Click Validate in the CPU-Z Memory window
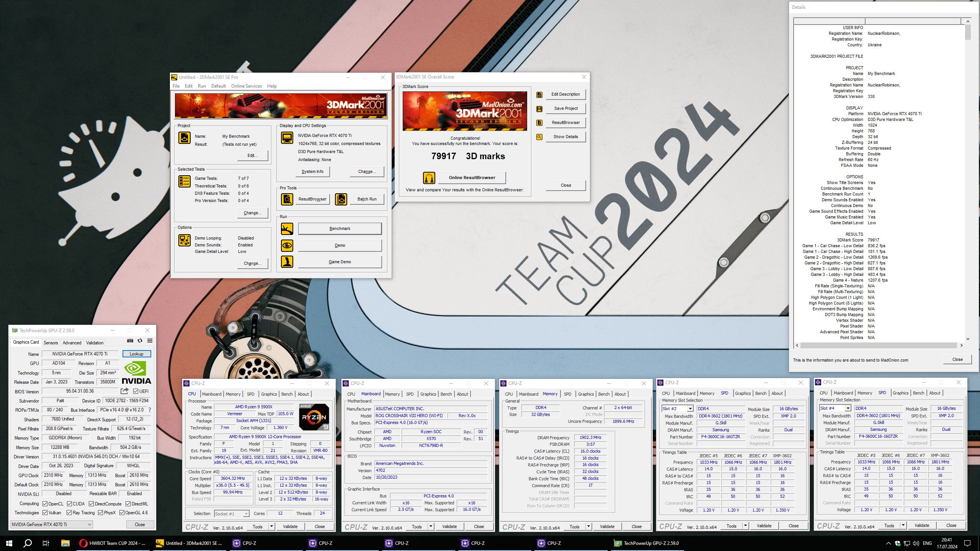980x551 pixels. click(607, 527)
